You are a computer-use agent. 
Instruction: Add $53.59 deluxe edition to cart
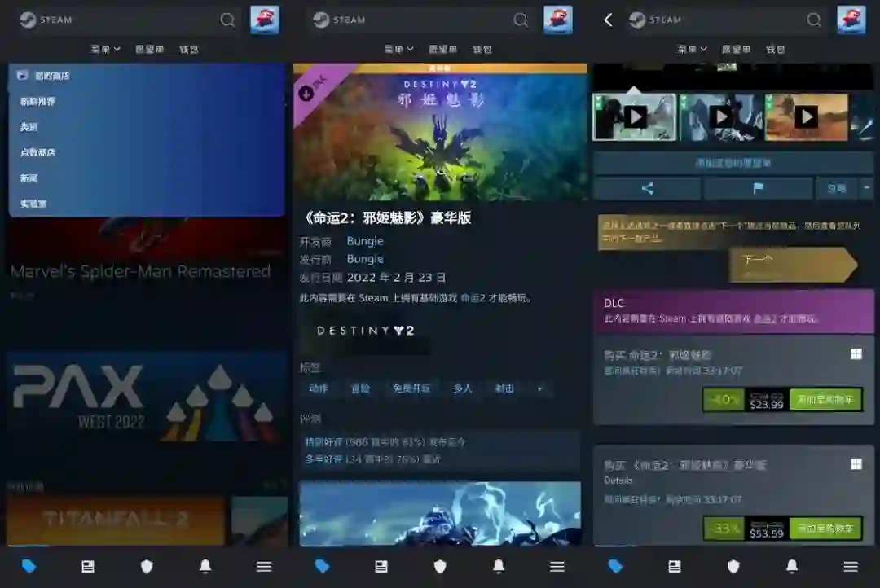[x=825, y=529]
